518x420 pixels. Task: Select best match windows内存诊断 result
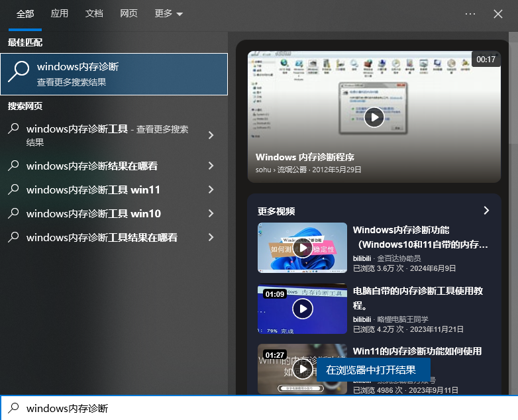[114, 74]
